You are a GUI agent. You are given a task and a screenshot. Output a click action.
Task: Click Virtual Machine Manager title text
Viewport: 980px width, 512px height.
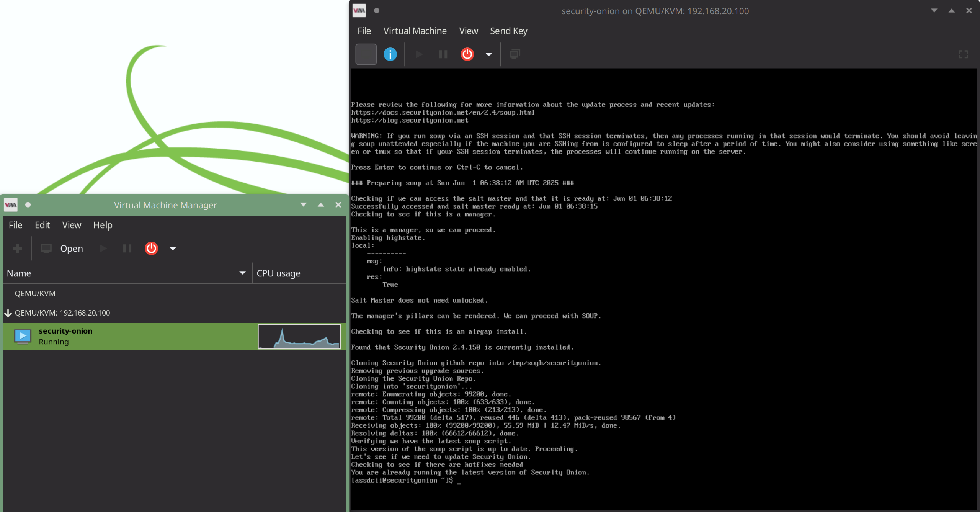pos(165,205)
